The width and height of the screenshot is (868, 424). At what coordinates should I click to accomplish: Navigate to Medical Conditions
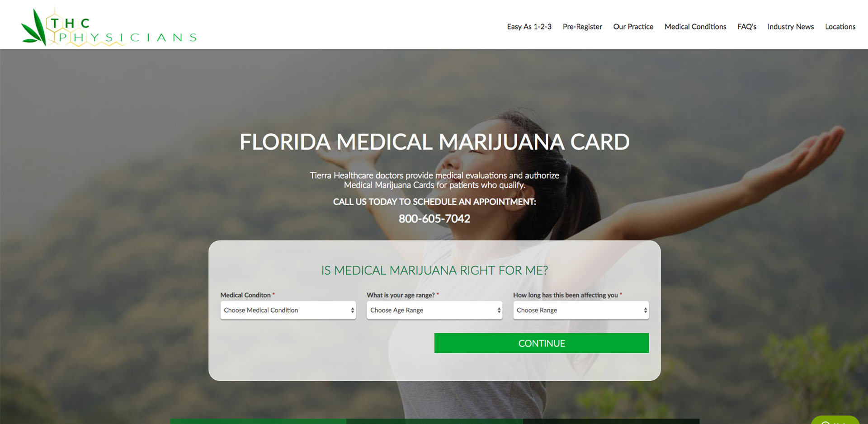click(x=695, y=27)
